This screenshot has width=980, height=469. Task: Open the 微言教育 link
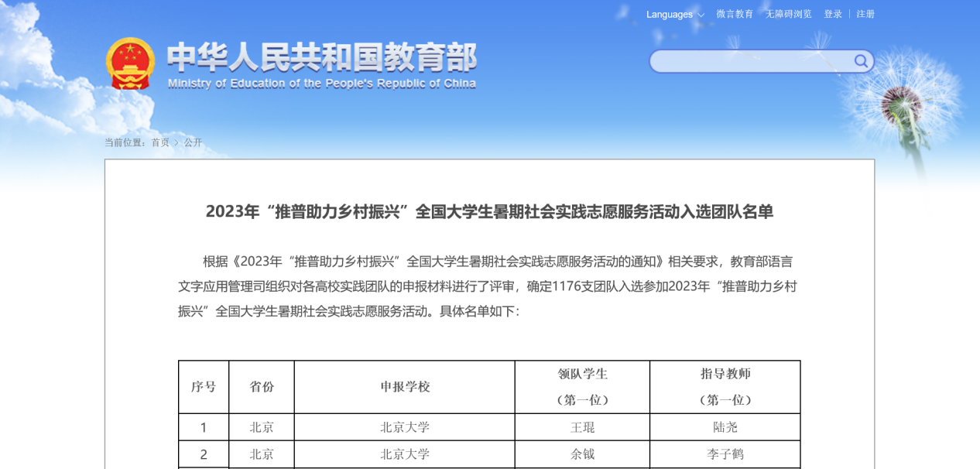coord(735,14)
